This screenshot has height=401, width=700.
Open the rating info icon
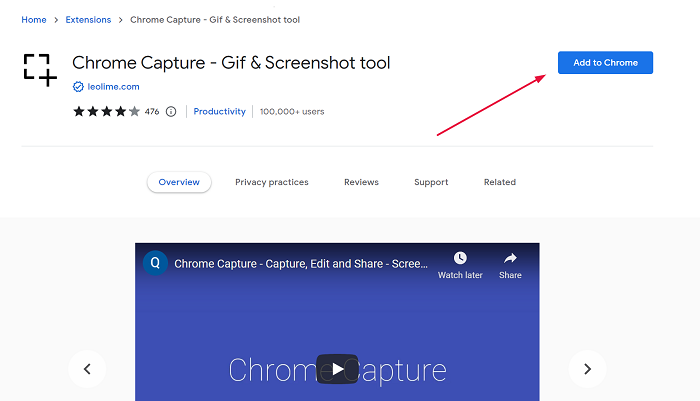[x=171, y=112]
